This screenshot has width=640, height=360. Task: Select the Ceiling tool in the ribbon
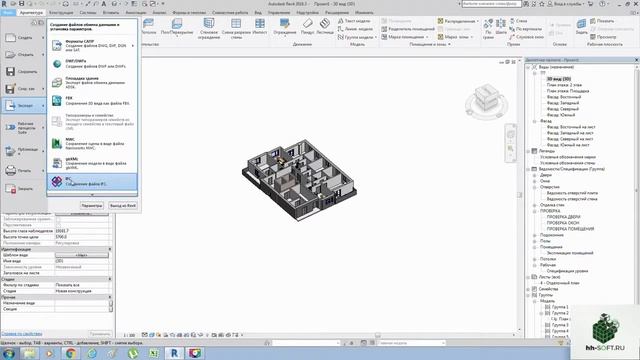[149, 27]
